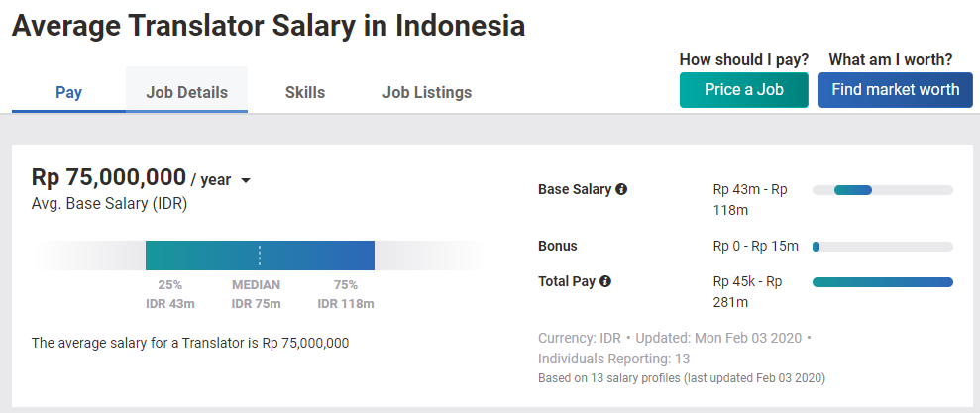Click the Rp 75,000,000 salary figure

(109, 177)
